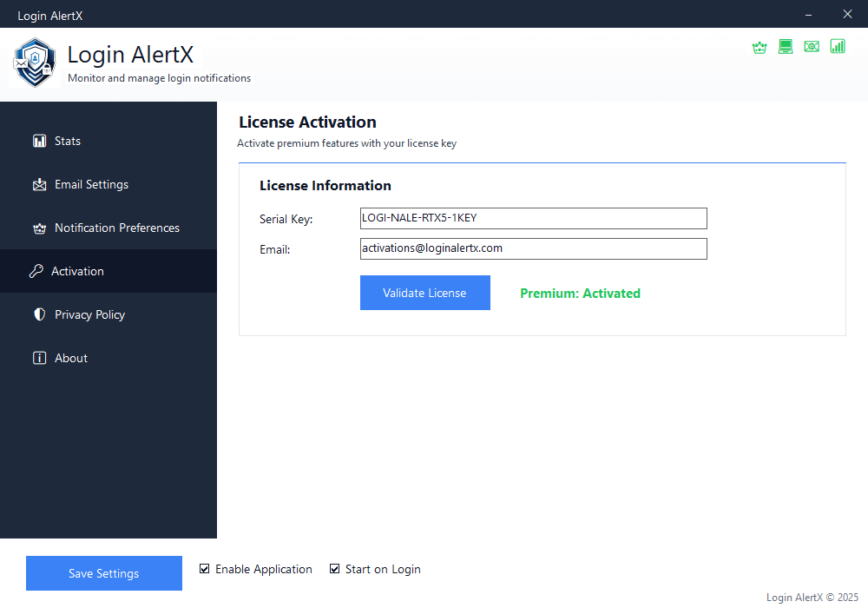Viewport: 868px width, 608px height.
Task: Click the 'Login AlertX © 2025' footer text
Action: (812, 597)
